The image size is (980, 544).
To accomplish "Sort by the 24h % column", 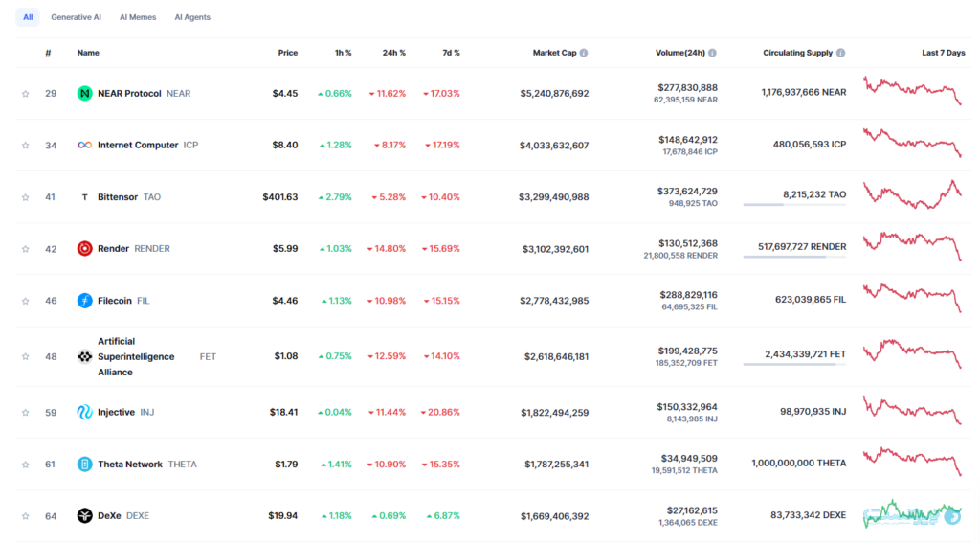I will coord(393,53).
